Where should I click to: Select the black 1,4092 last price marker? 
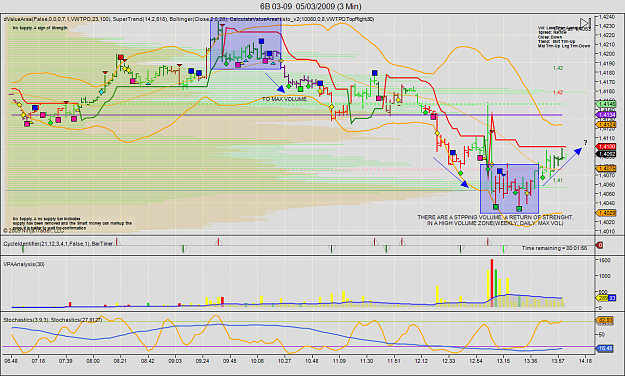(606, 154)
